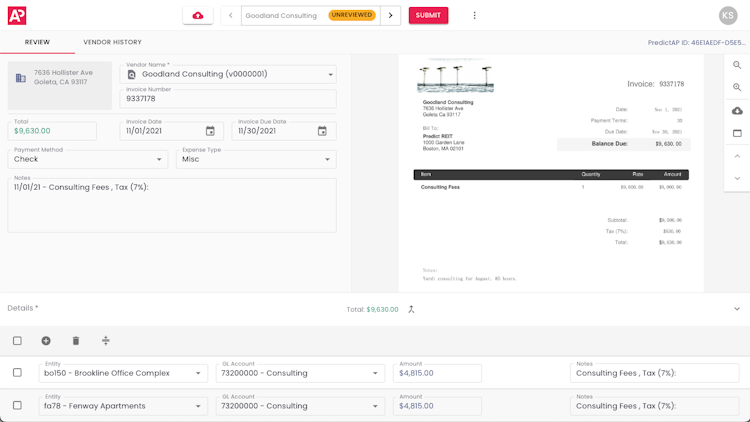Screen dimensions: 750x422
Task: Go to the next invoice arrow
Action: [391, 16]
